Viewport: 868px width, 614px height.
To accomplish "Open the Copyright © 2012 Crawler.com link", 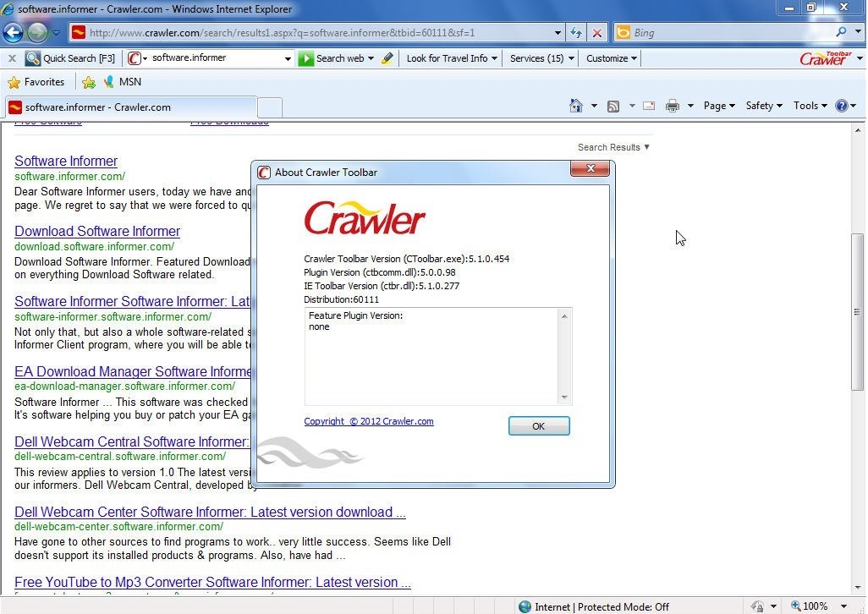I will pyautogui.click(x=369, y=421).
